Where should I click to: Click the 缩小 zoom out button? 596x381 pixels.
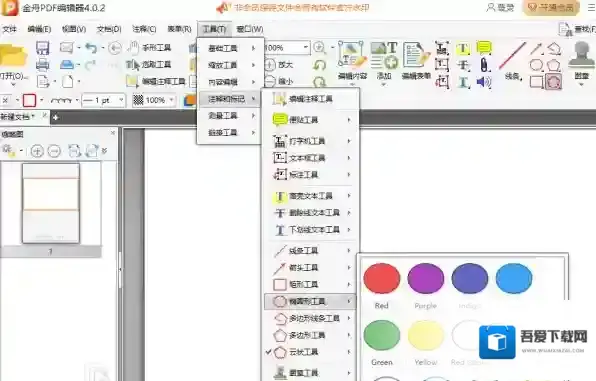point(279,81)
